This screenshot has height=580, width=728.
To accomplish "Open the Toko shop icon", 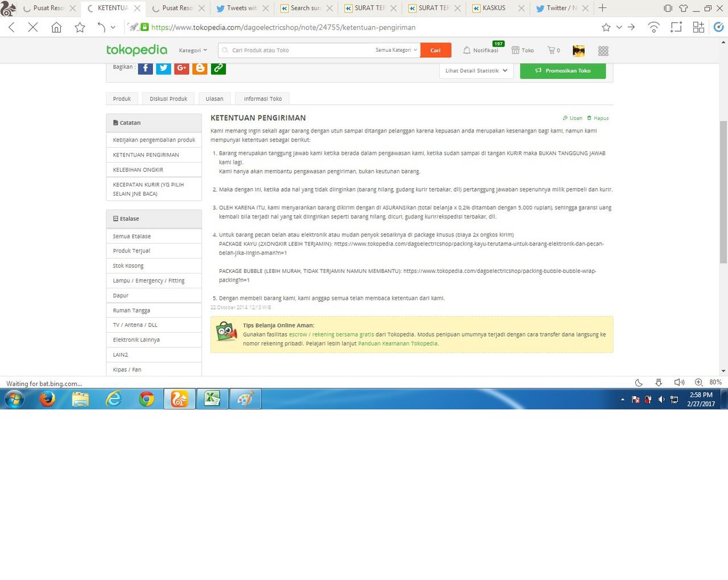I will coord(523,50).
